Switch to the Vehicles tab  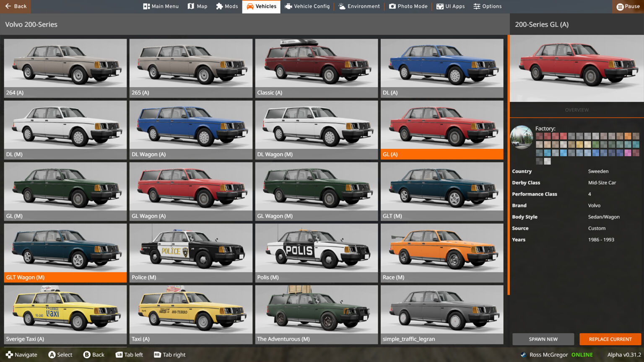[261, 6]
